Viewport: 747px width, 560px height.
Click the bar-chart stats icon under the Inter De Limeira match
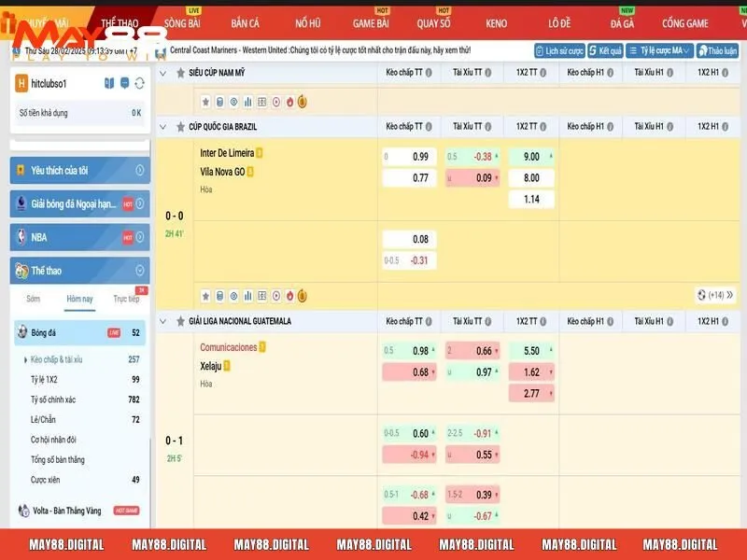click(247, 296)
